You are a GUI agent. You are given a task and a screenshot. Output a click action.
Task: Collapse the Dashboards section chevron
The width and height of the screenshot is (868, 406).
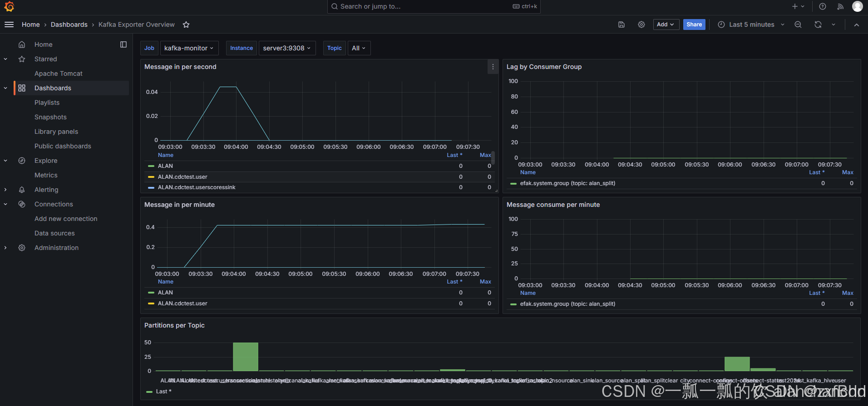5,88
